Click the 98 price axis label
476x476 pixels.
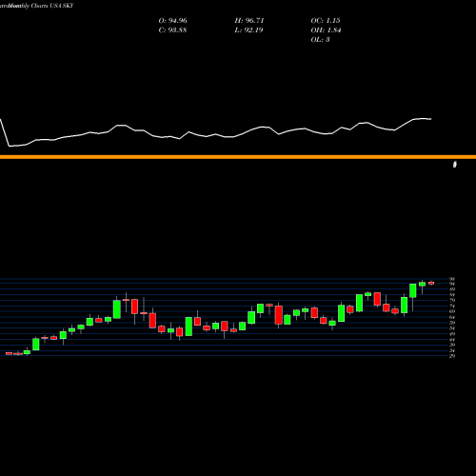[x=452, y=279]
